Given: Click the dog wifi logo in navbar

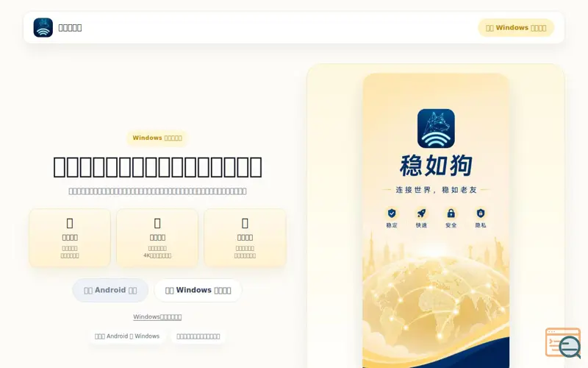Looking at the screenshot, I should point(43,27).
